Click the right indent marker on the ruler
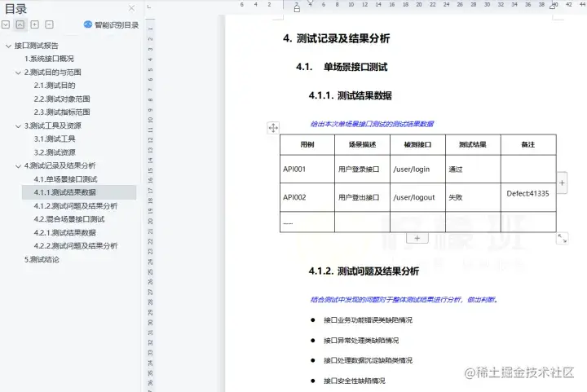 click(x=553, y=6)
